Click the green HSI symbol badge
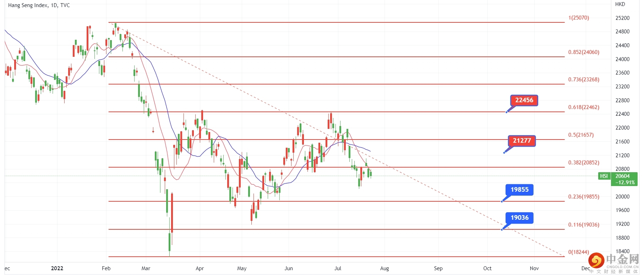644x278 pixels. [604, 176]
